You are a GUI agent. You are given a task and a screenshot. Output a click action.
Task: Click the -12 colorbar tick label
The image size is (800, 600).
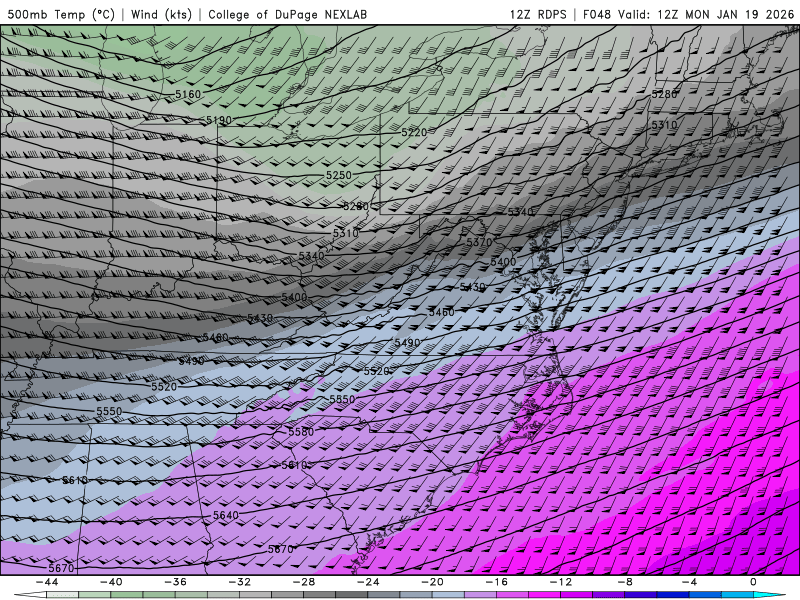tap(561, 582)
